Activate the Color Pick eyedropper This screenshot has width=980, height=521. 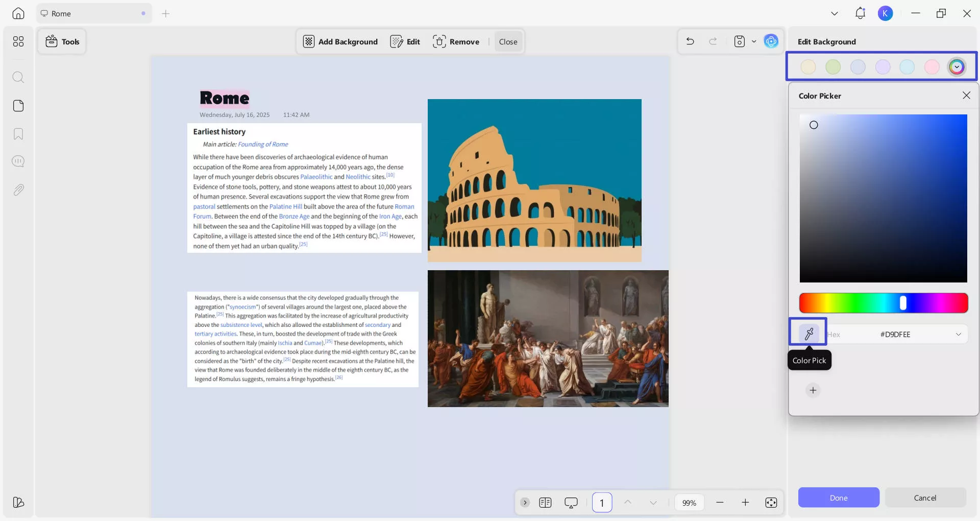point(809,334)
